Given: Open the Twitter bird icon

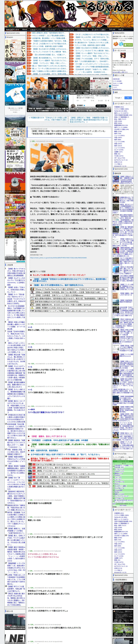Looking at the screenshot, I should click(121, 44).
